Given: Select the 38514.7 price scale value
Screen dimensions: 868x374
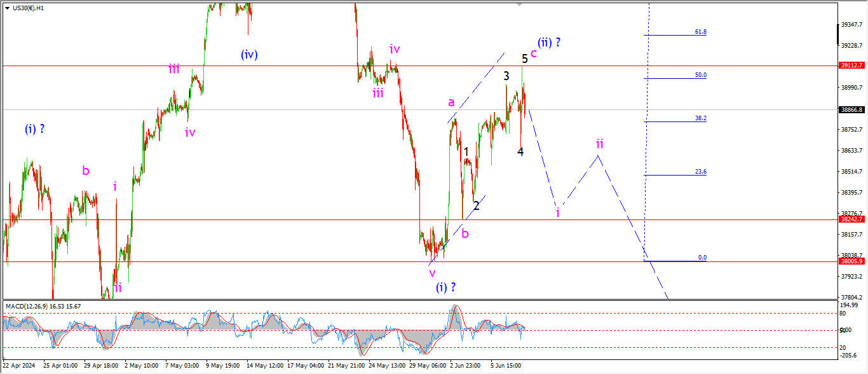Looking at the screenshot, I should 851,172.
